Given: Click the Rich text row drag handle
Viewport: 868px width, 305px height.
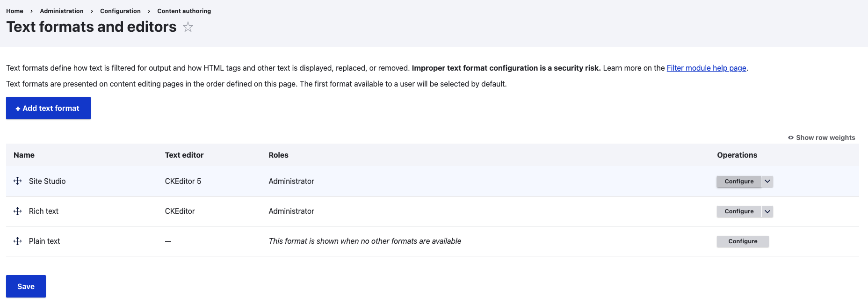Looking at the screenshot, I should click(18, 211).
